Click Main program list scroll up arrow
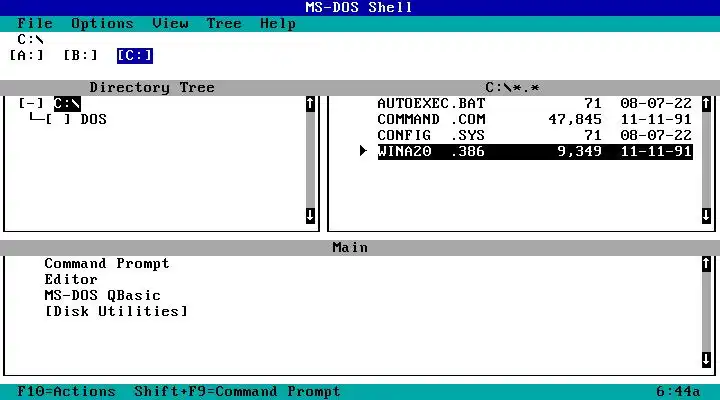Image resolution: width=720 pixels, height=400 pixels. click(706, 264)
